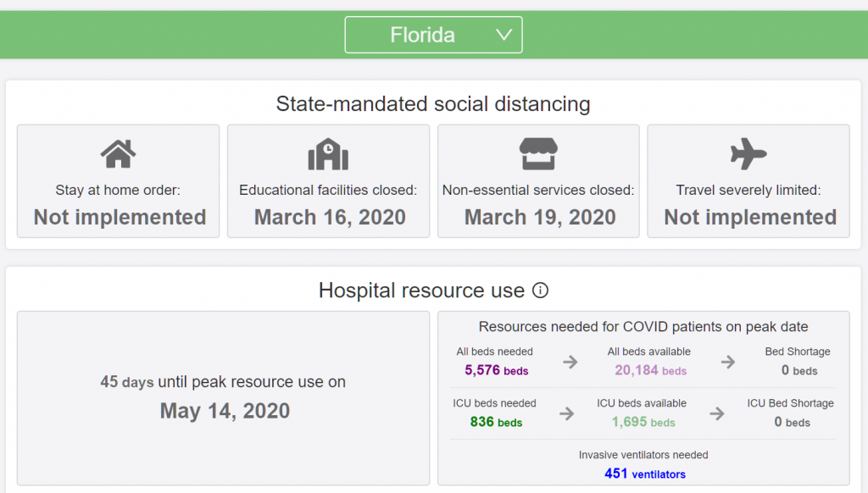Click the airplane icon for travel restrictions
Image resolution: width=868 pixels, height=493 pixels.
(x=747, y=152)
